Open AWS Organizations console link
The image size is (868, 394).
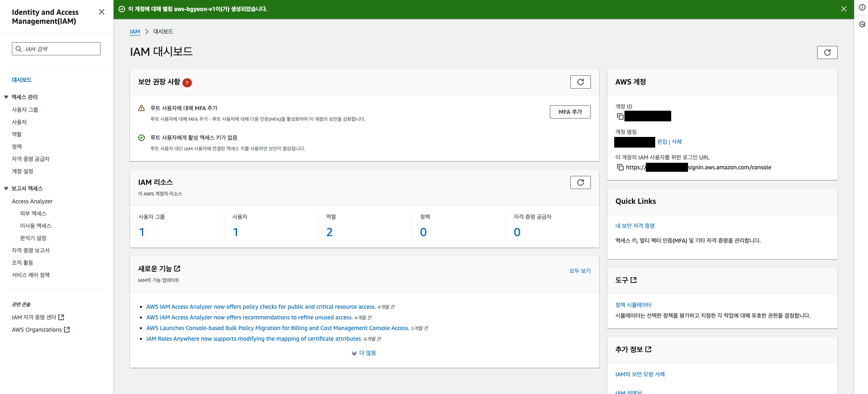coord(41,330)
